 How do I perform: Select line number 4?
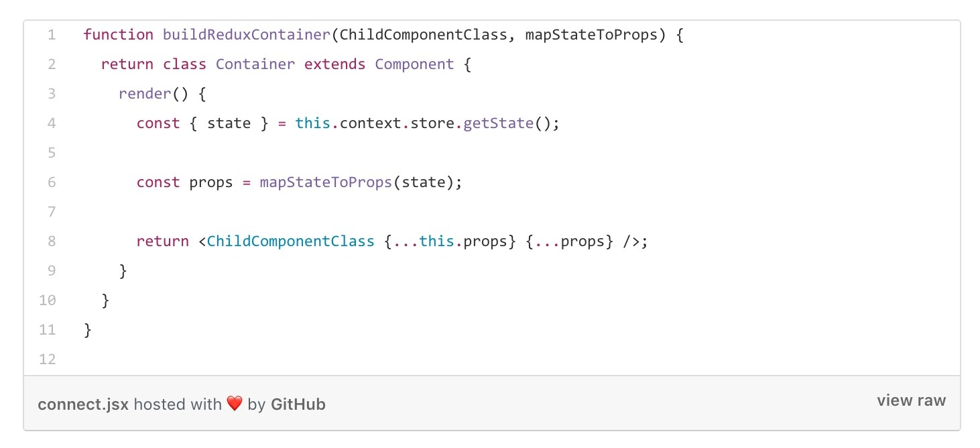pyautogui.click(x=52, y=123)
